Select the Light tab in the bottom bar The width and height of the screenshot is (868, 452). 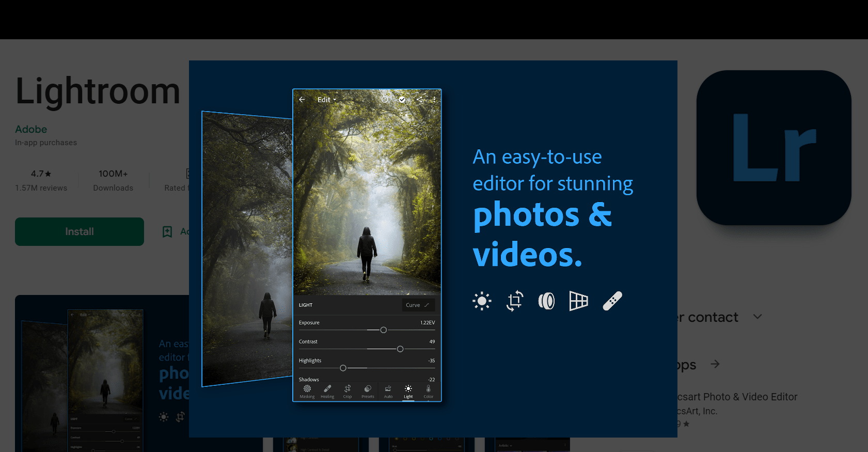(x=408, y=392)
